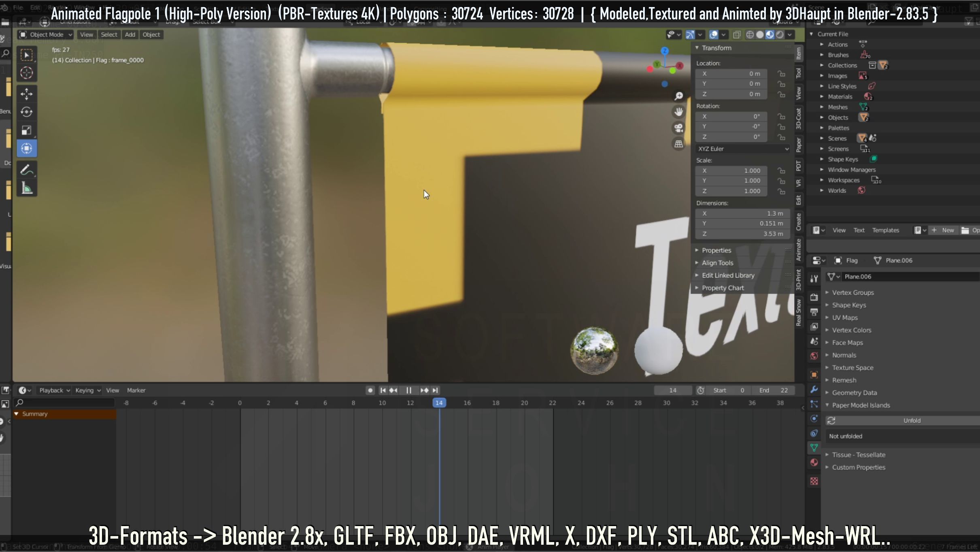Open the Modifier wrench properties tab
This screenshot has width=980, height=552.
814,390
